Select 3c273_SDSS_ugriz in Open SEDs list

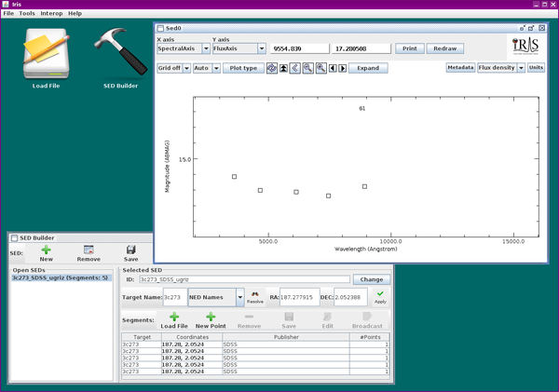61,277
